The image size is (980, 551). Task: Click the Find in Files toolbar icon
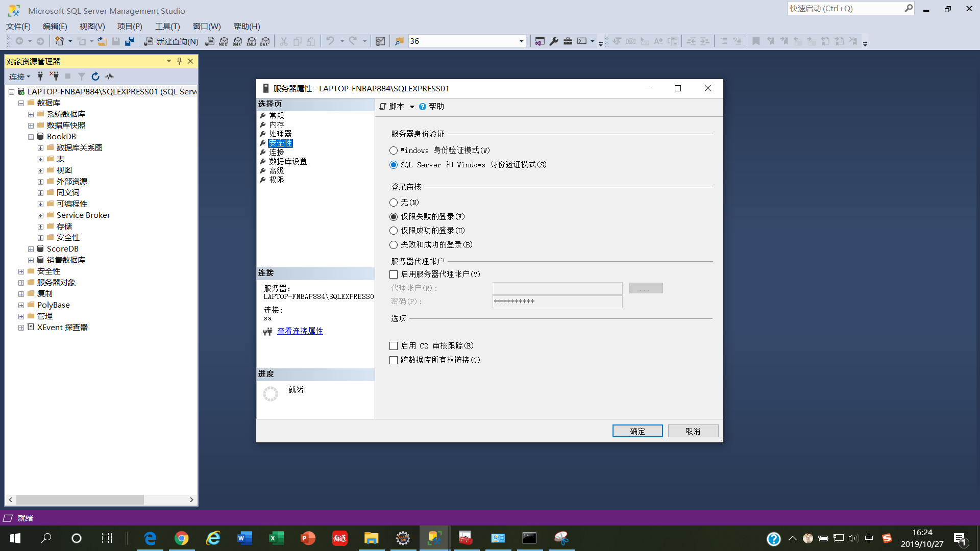coord(399,41)
